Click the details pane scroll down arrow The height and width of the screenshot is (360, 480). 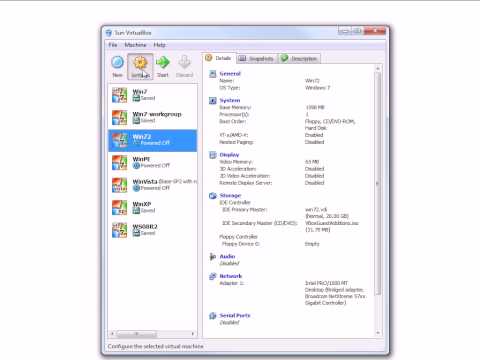point(378,332)
